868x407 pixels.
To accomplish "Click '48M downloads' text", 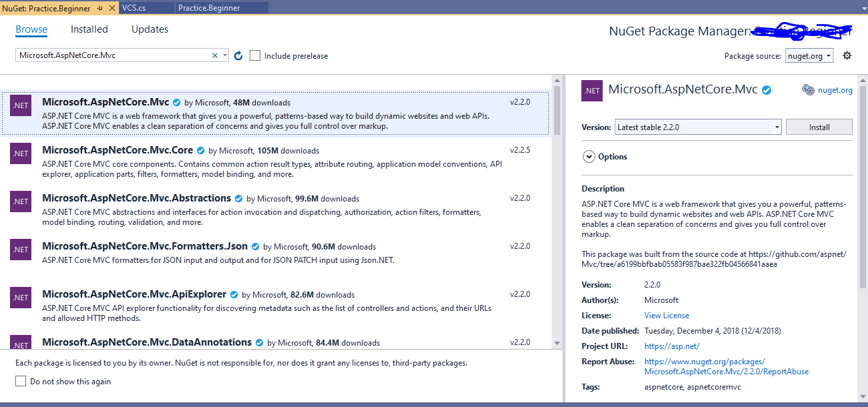I will (262, 103).
